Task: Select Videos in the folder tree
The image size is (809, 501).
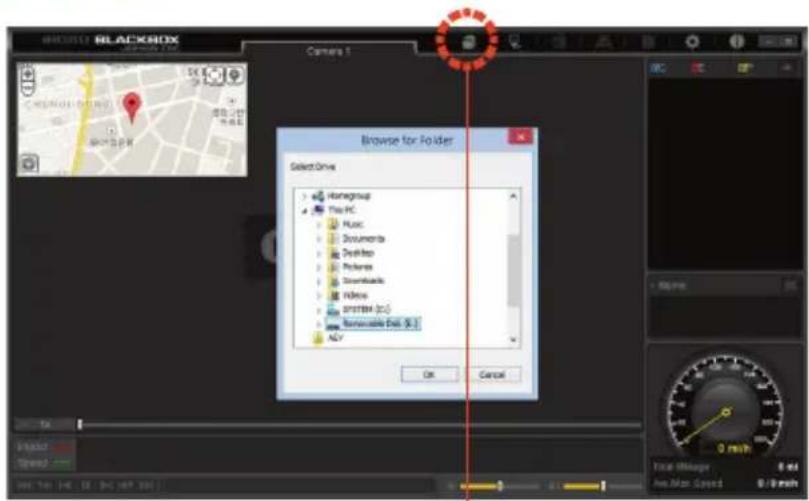Action: click(x=355, y=296)
